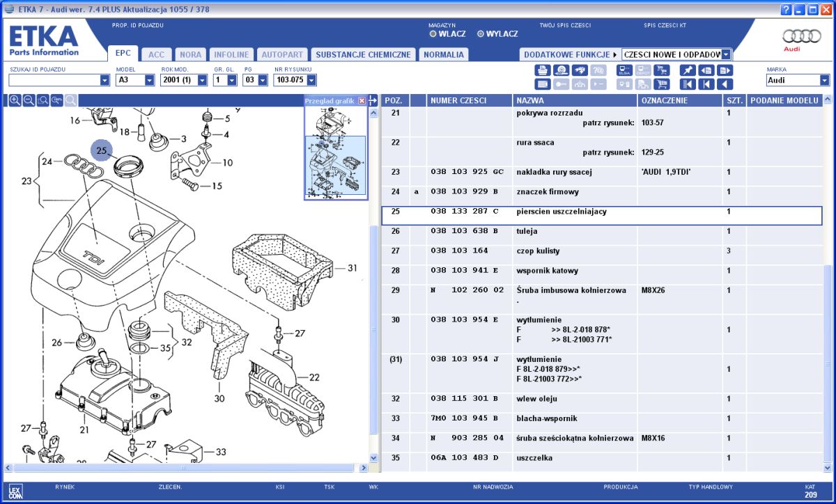Select the zoom-to-area magnifier icon
The width and height of the screenshot is (836, 504).
point(43,100)
